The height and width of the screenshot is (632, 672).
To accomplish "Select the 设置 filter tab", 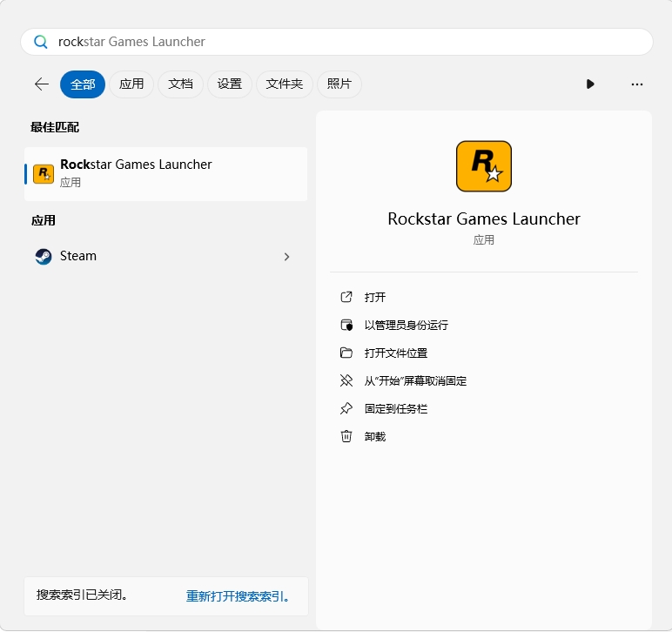I will click(x=229, y=84).
